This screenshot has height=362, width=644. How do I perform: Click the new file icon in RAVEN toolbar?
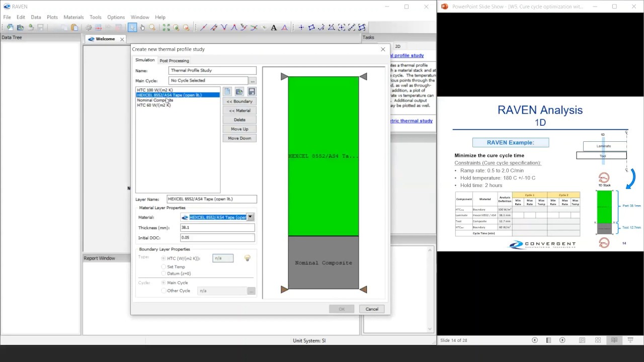point(10,28)
